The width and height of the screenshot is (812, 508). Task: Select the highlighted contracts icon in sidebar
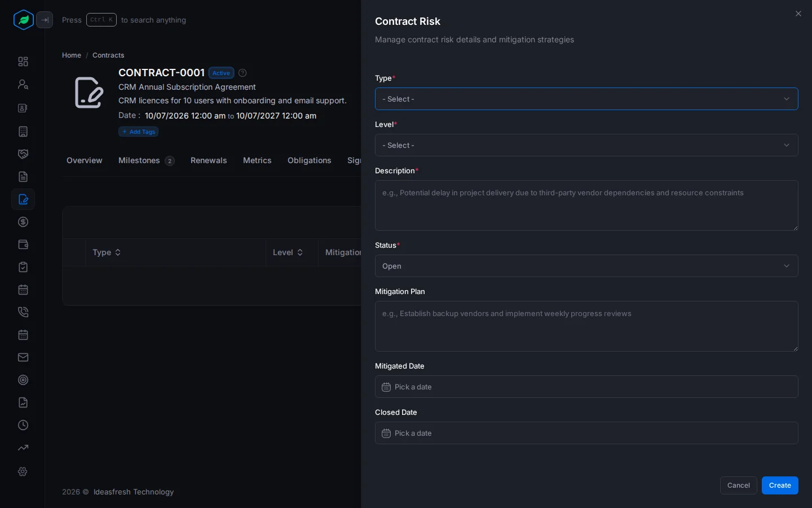[23, 199]
